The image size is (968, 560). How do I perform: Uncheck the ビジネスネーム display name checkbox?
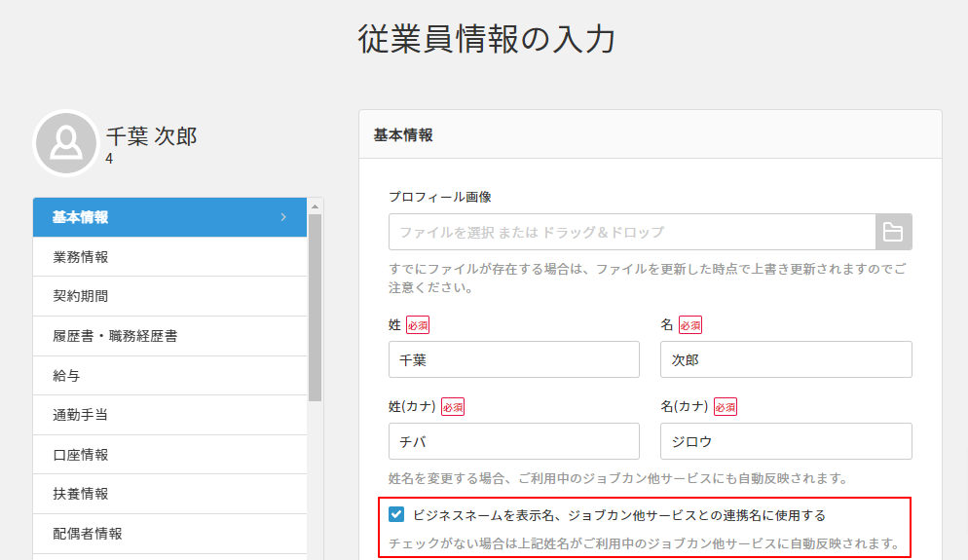pyautogui.click(x=396, y=515)
